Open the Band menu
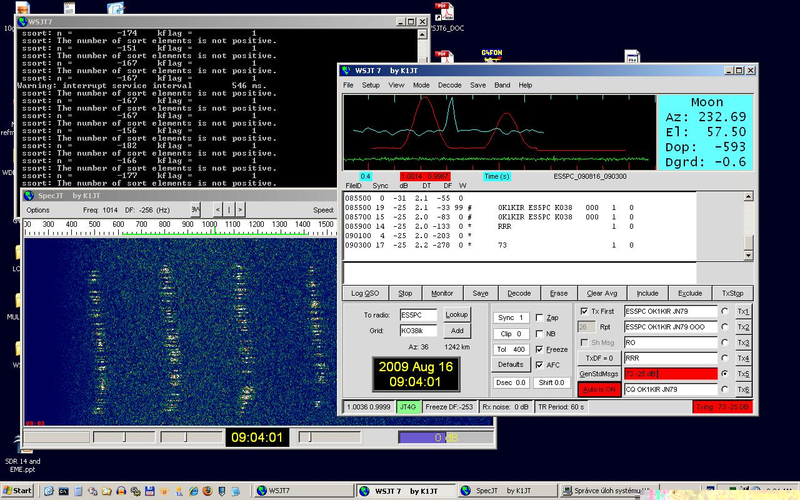The width and height of the screenshot is (800, 500). (502, 85)
